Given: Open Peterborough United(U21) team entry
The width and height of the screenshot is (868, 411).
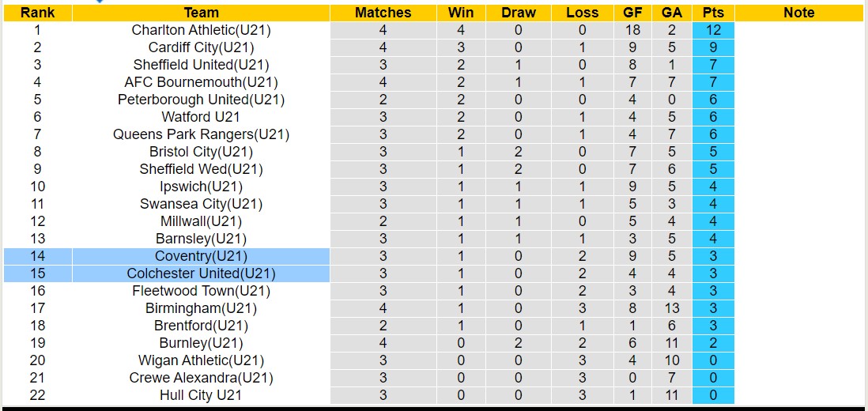Looking at the screenshot, I should (201, 100).
